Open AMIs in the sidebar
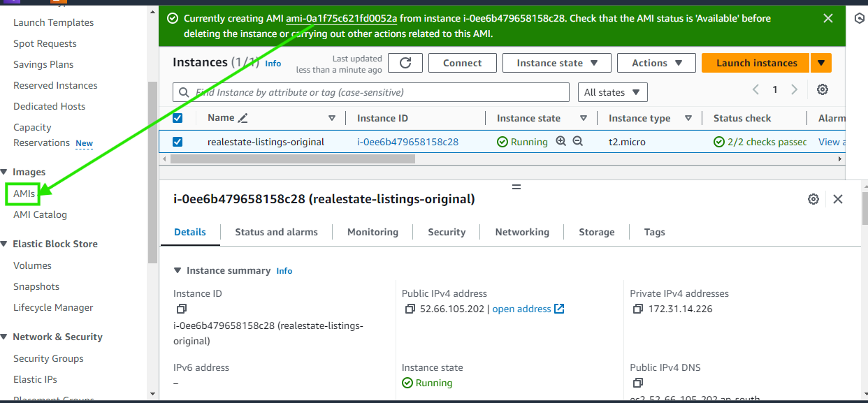The image size is (868, 403). 24,193
